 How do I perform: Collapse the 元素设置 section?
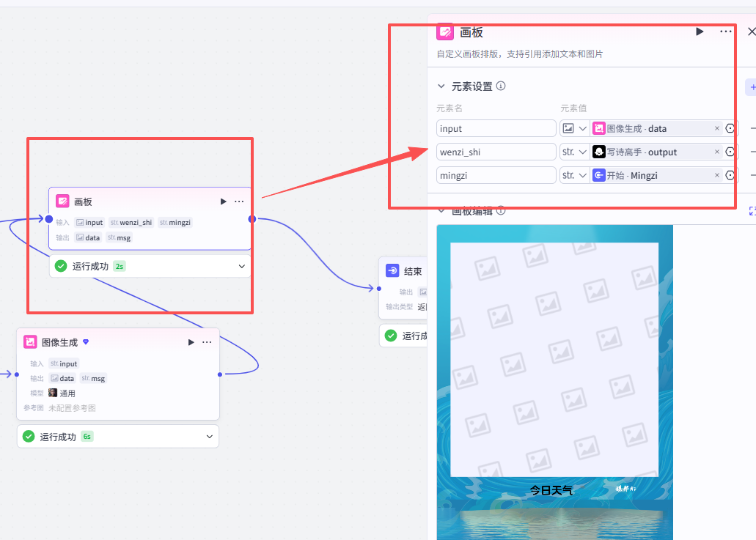441,86
